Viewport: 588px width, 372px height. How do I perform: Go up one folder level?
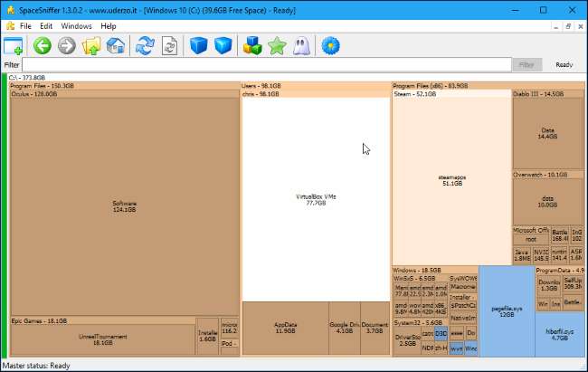(90, 46)
